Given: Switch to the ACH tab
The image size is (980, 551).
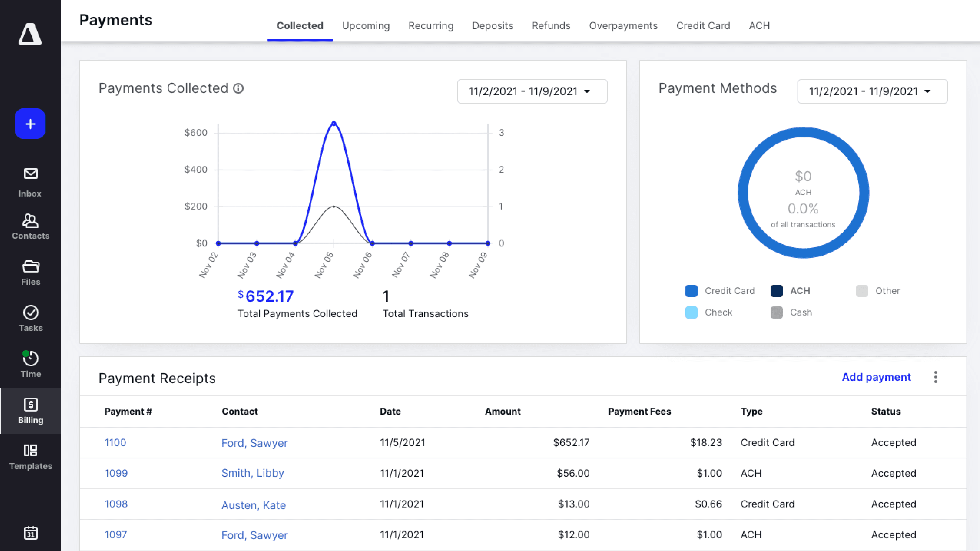Looking at the screenshot, I should [x=759, y=26].
